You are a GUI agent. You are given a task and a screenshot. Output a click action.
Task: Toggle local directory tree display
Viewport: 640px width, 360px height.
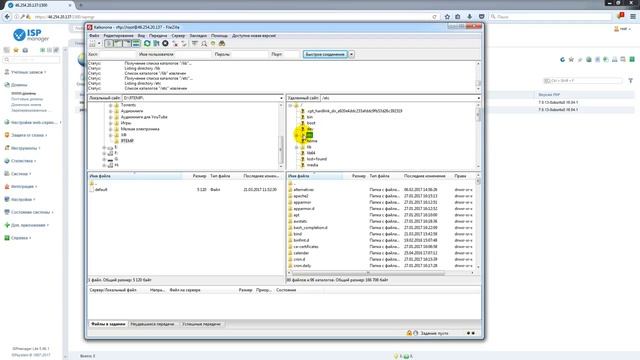(118, 43)
